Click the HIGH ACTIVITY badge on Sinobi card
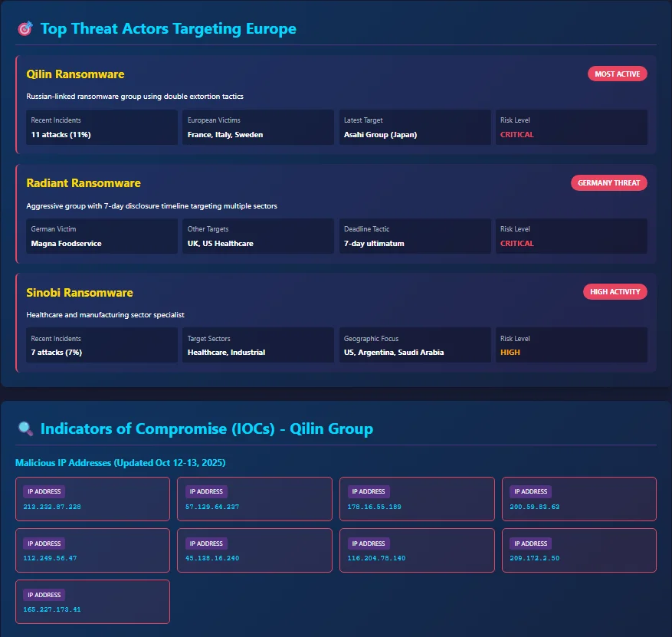Screen dimensions: 672x637 click(x=615, y=291)
